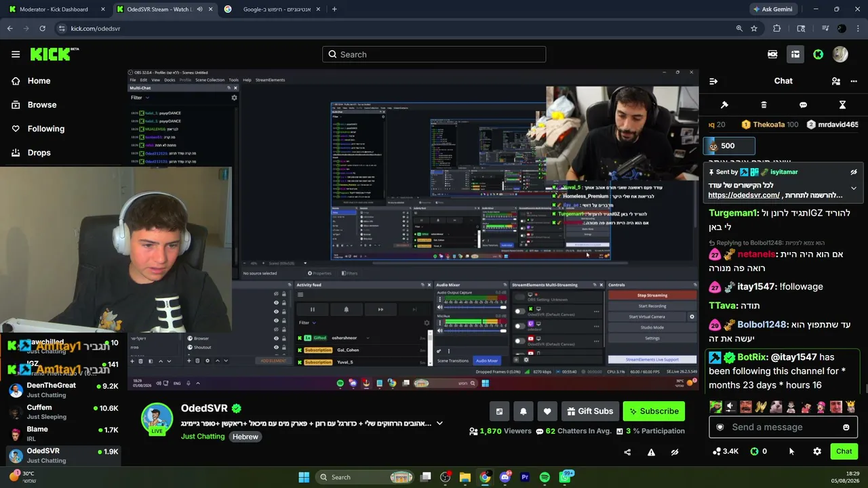Reload the page in Chrome
The image size is (868, 488).
click(x=42, y=28)
